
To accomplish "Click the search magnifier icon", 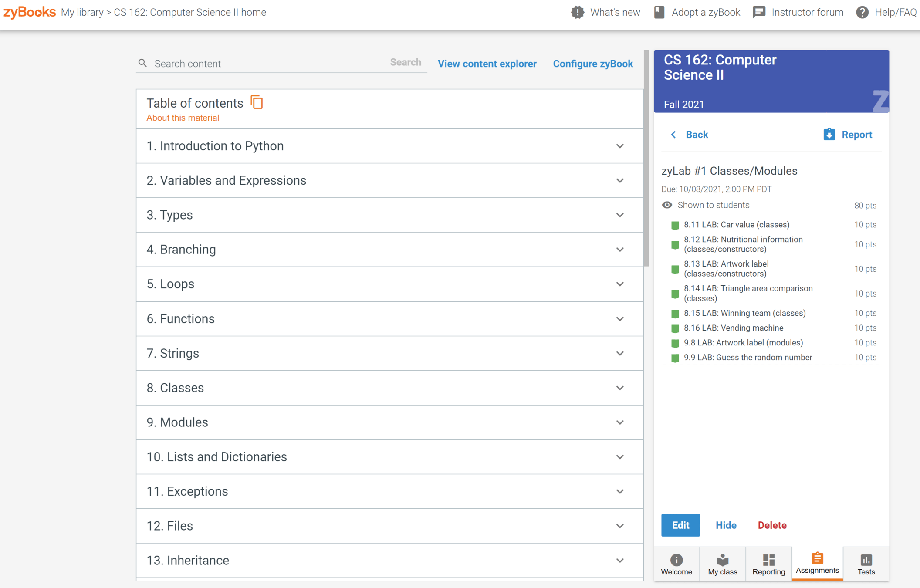I will (142, 64).
